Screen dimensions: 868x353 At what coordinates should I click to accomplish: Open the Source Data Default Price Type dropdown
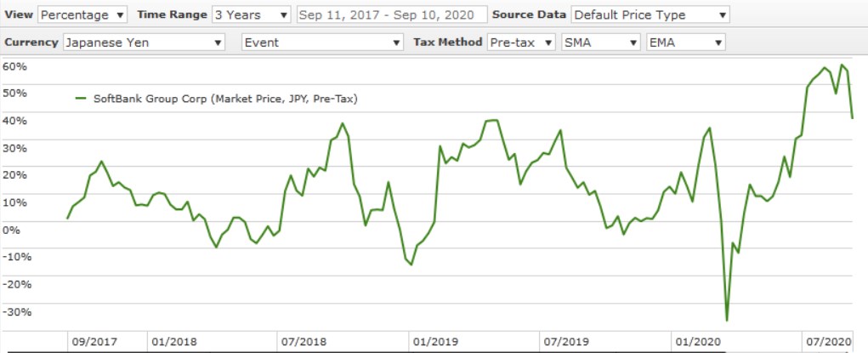pyautogui.click(x=650, y=14)
